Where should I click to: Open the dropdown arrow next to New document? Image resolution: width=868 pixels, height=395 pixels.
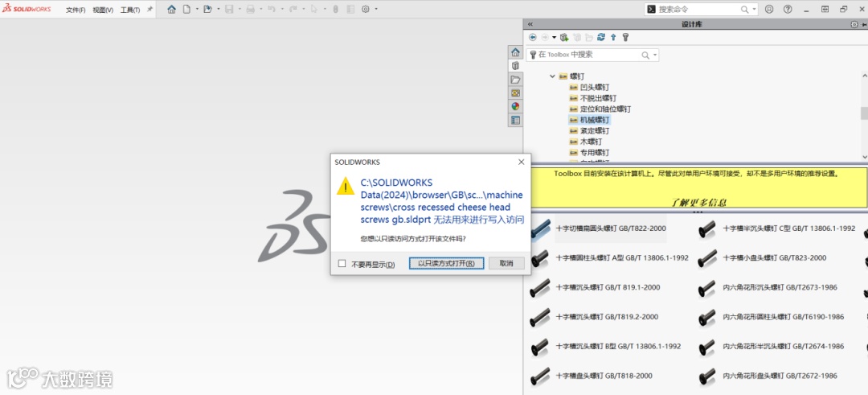tap(197, 10)
